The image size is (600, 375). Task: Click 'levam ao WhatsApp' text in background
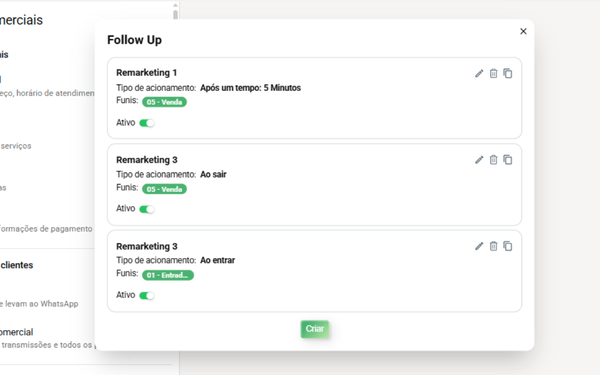pos(41,304)
